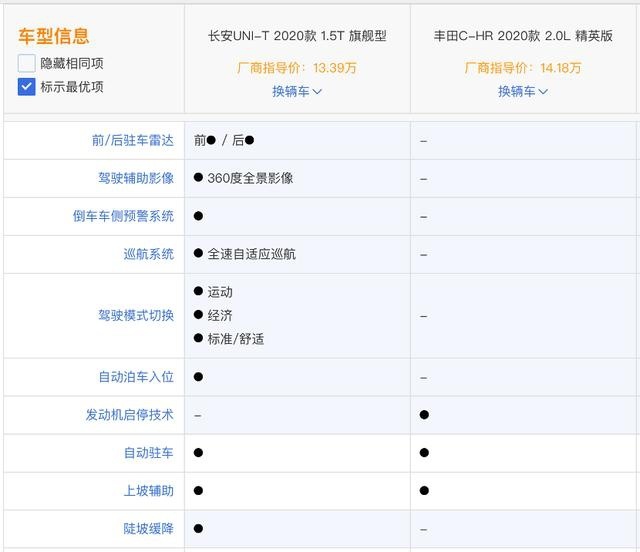The height and width of the screenshot is (552, 640).
Task: Click the 车型信息 heading
Action: 53,36
